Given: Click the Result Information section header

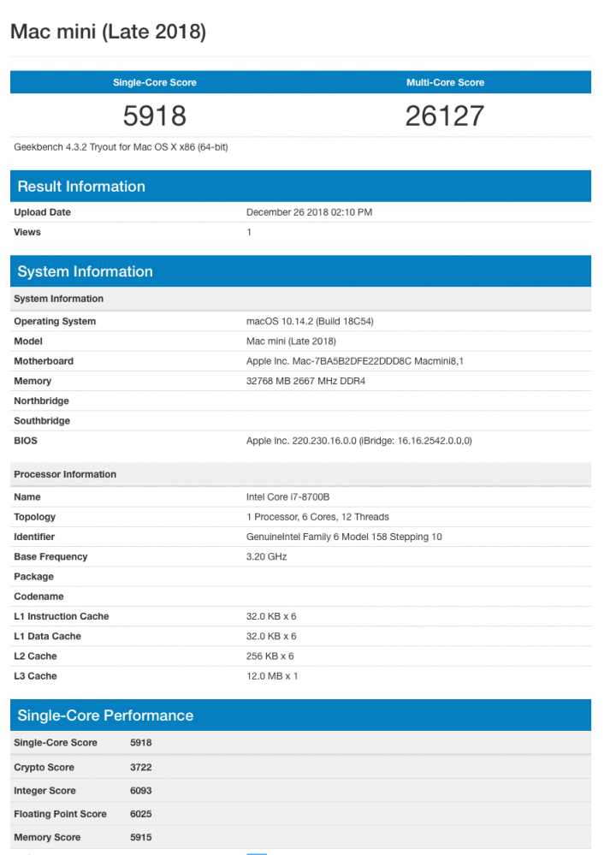Looking at the screenshot, I should pyautogui.click(x=300, y=186).
